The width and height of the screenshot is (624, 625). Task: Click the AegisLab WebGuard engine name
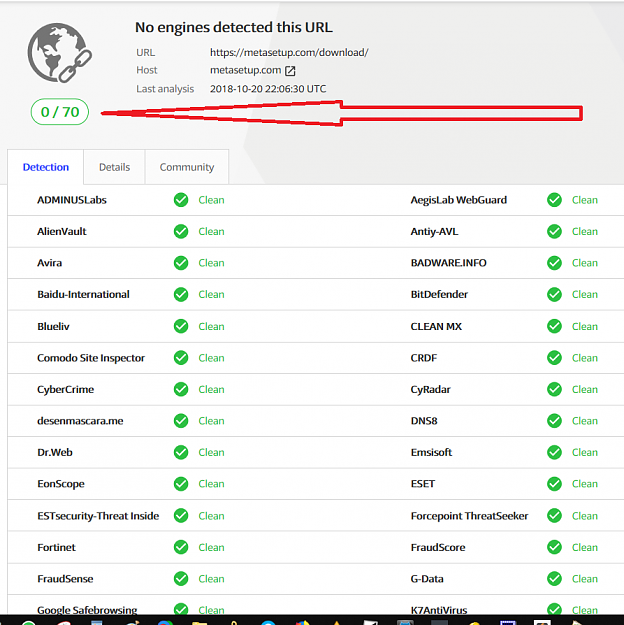tap(459, 200)
